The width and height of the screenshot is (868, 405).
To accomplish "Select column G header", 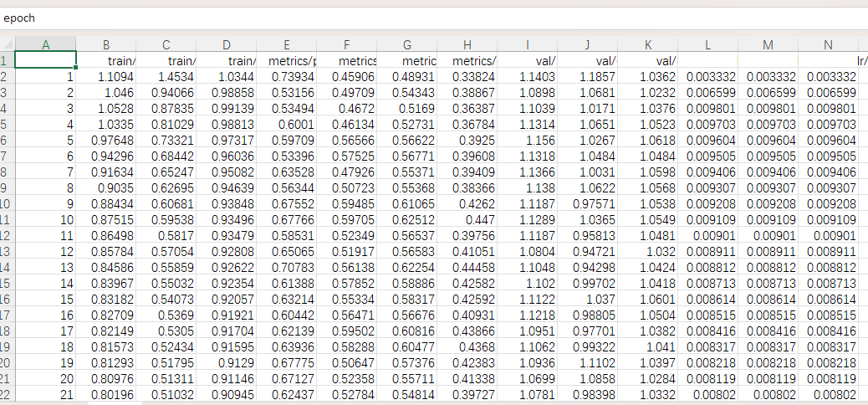I will (x=407, y=44).
